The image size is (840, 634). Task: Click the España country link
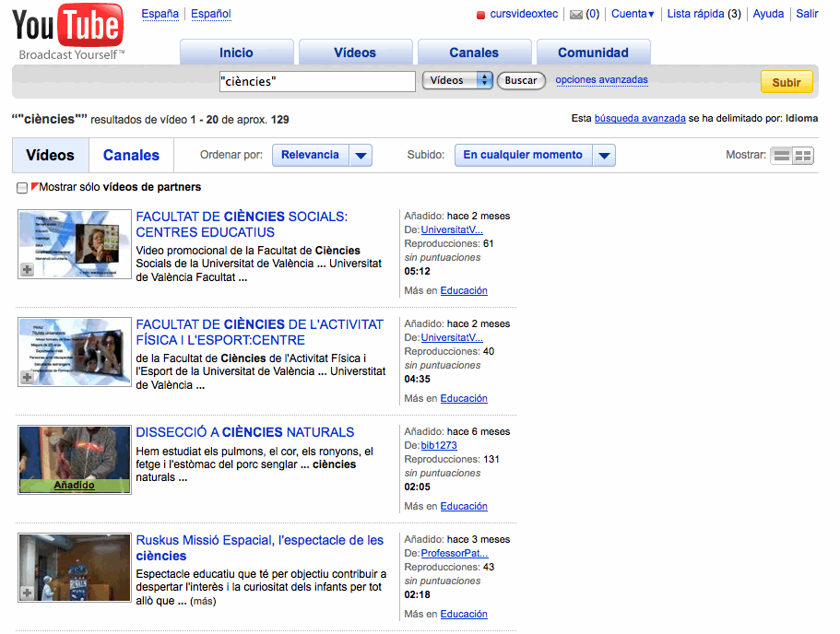point(160,14)
